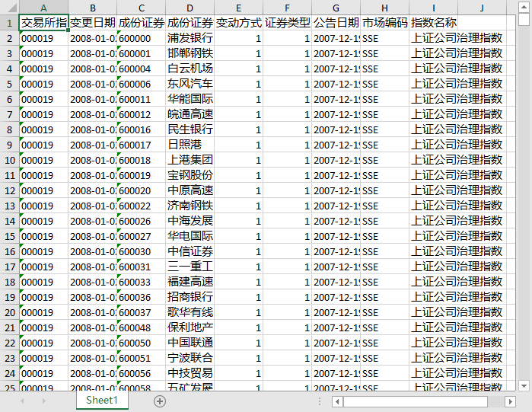Screen dimensions: 532x412
Task: Click header cell 变动方式
Action: point(238,23)
